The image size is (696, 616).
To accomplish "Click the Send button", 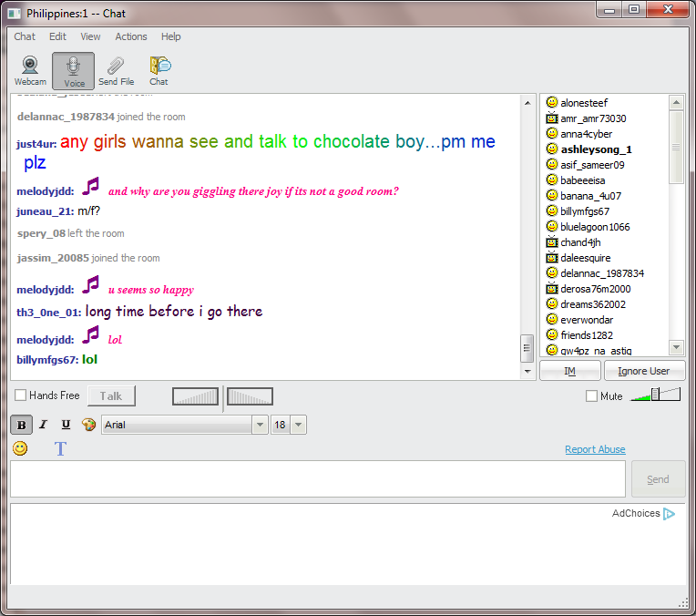I will 658,479.
